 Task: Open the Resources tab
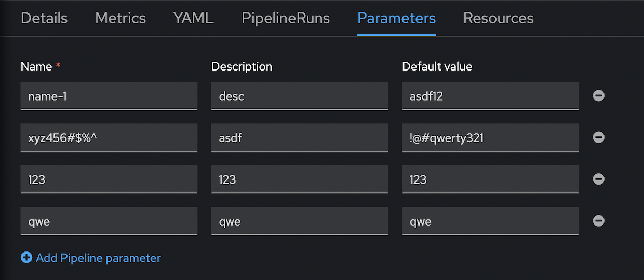tap(499, 18)
